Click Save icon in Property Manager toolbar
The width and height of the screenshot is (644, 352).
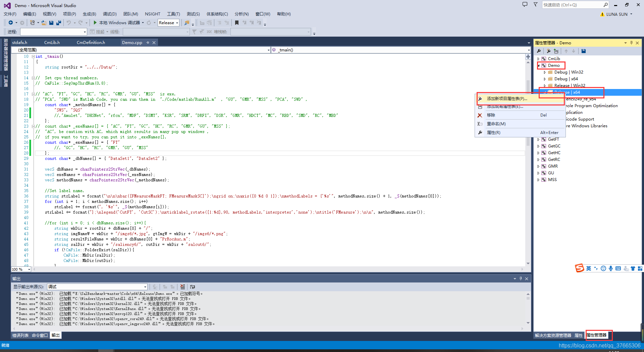click(x=584, y=51)
